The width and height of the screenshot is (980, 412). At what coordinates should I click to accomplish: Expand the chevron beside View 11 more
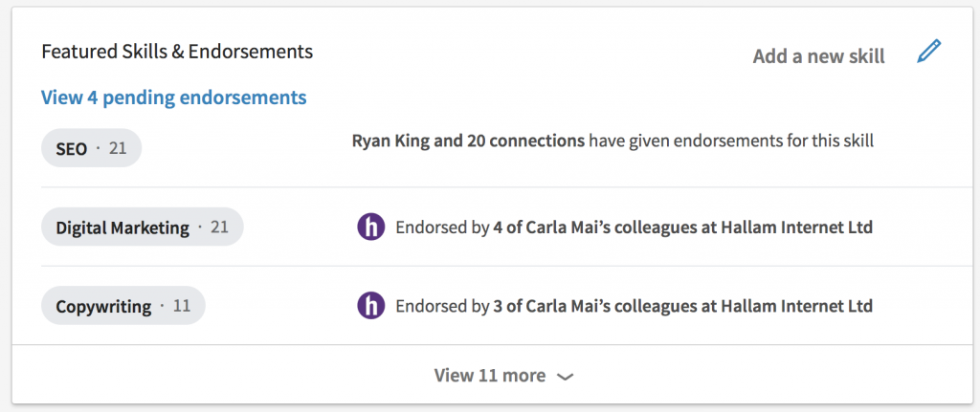pyautogui.click(x=565, y=377)
